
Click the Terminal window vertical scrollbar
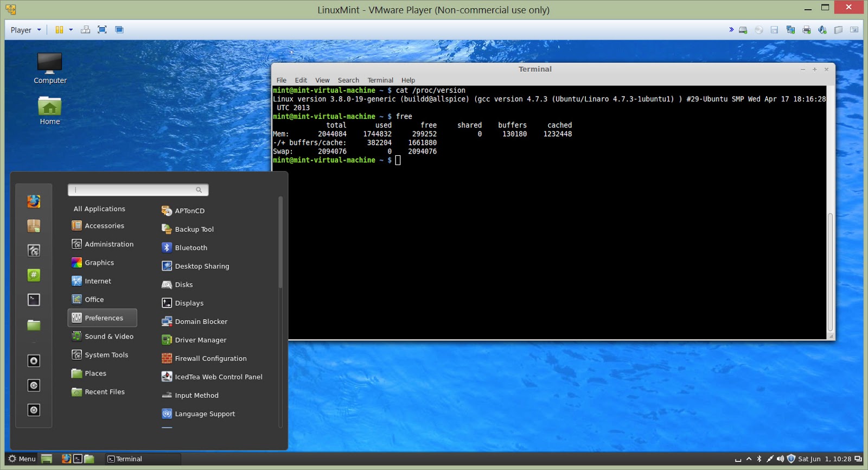click(x=830, y=272)
